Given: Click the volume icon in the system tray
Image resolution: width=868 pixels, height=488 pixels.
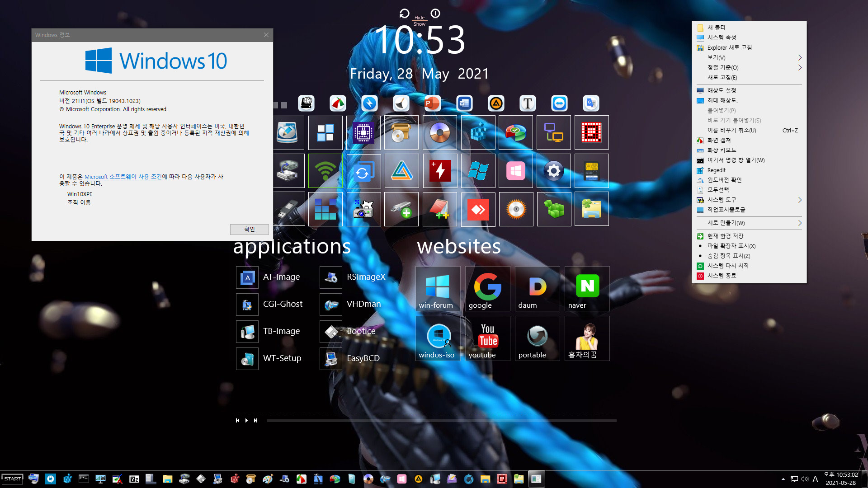Looking at the screenshot, I should click(805, 479).
